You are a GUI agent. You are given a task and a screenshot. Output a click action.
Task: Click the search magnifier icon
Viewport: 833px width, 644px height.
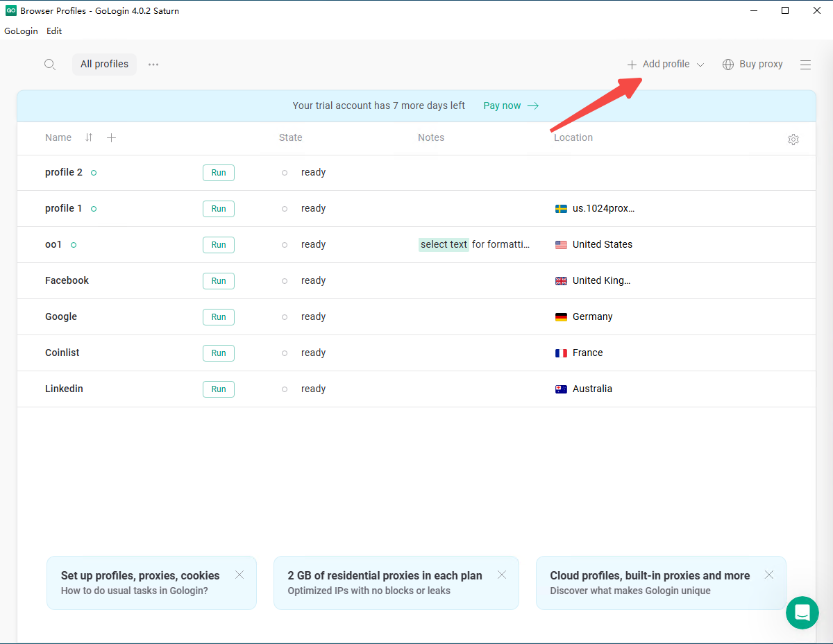tap(50, 65)
